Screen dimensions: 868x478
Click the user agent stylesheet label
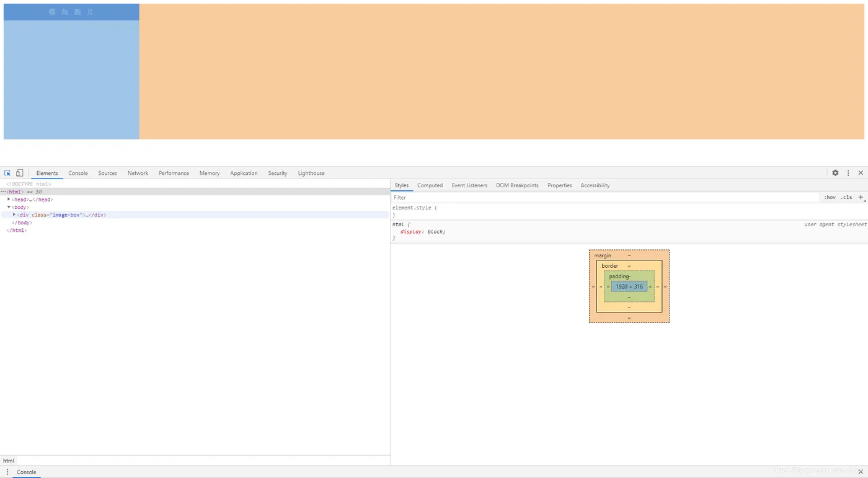click(835, 224)
